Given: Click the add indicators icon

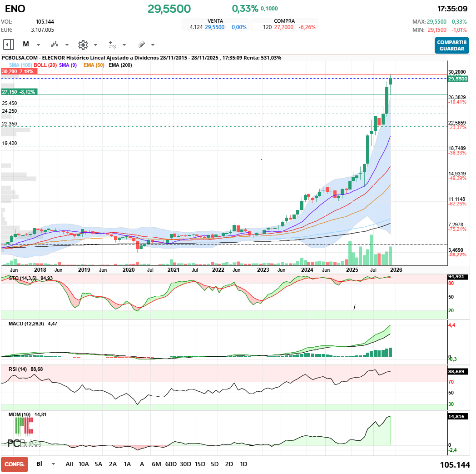Looking at the screenshot, I should [112, 45].
